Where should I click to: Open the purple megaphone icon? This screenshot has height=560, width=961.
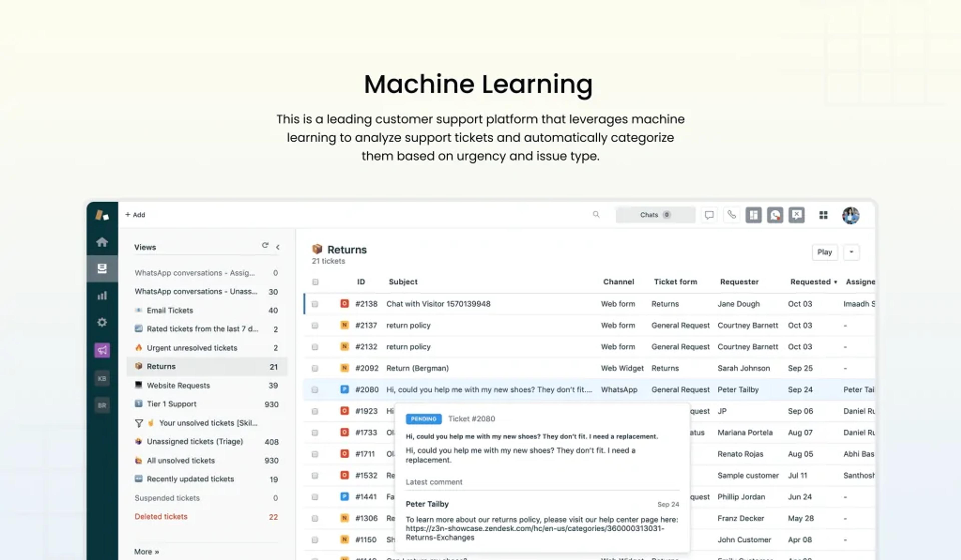pos(102,350)
